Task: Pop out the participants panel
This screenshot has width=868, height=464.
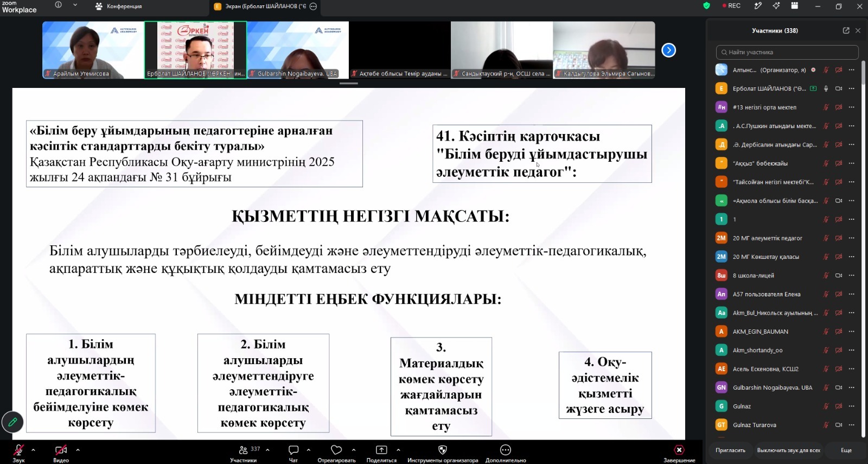Action: 846,30
